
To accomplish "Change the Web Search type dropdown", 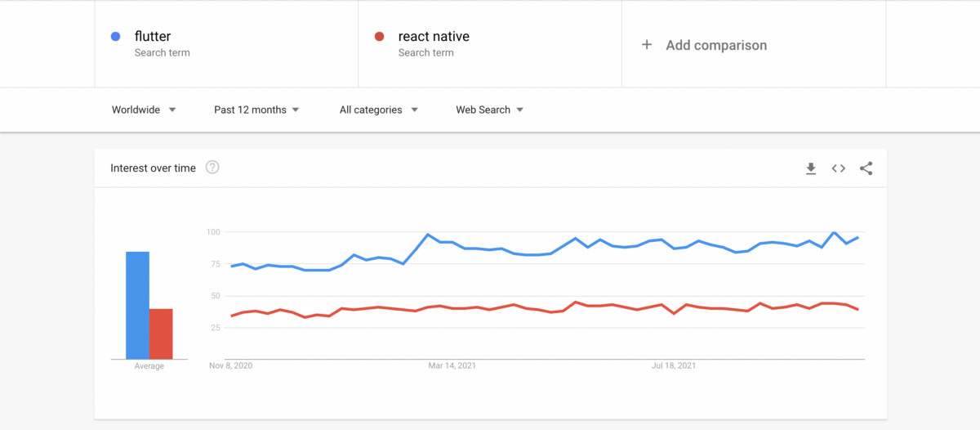I will 490,110.
